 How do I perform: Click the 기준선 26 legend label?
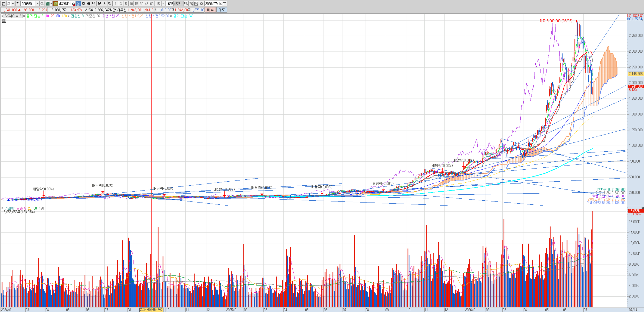93,16
